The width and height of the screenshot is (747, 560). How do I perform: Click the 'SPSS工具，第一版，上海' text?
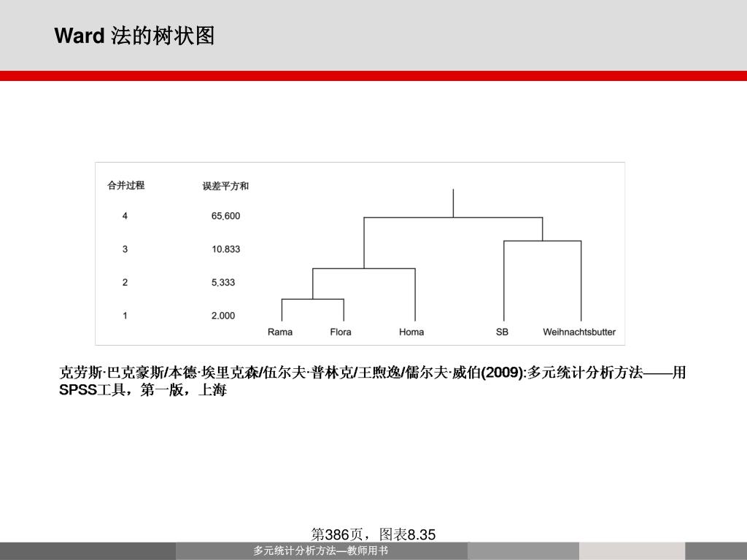(x=143, y=389)
